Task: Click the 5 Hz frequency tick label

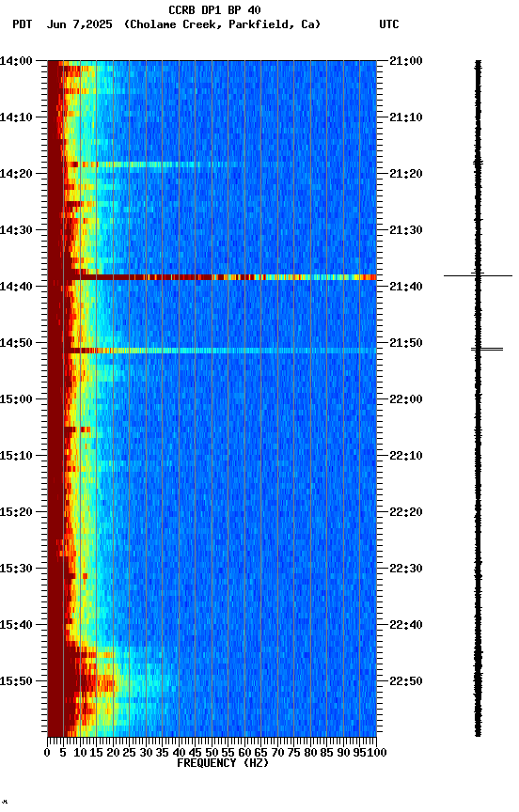Action: (x=63, y=753)
